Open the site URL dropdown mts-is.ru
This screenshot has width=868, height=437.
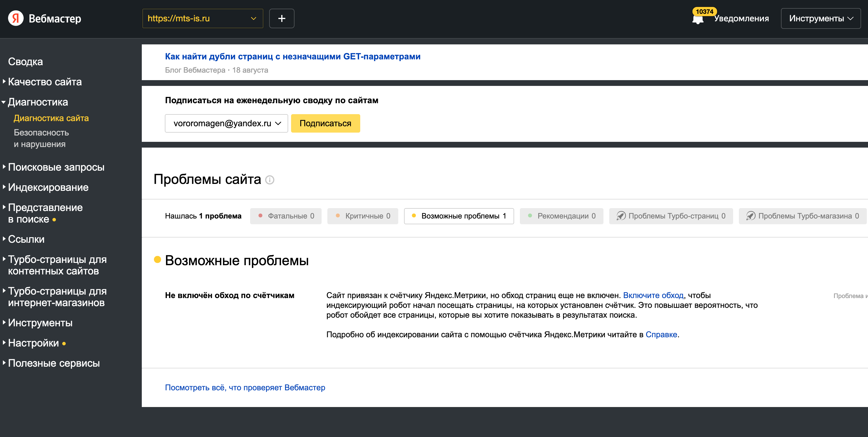202,18
